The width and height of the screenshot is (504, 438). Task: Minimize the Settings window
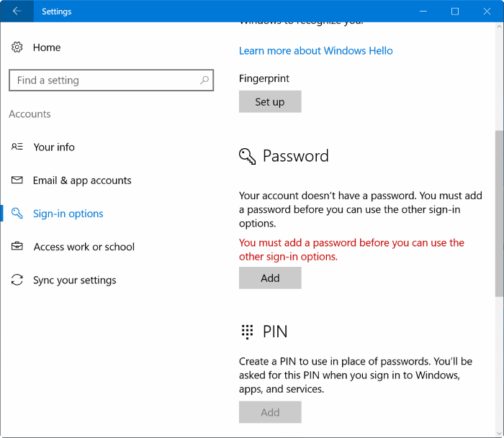423,12
